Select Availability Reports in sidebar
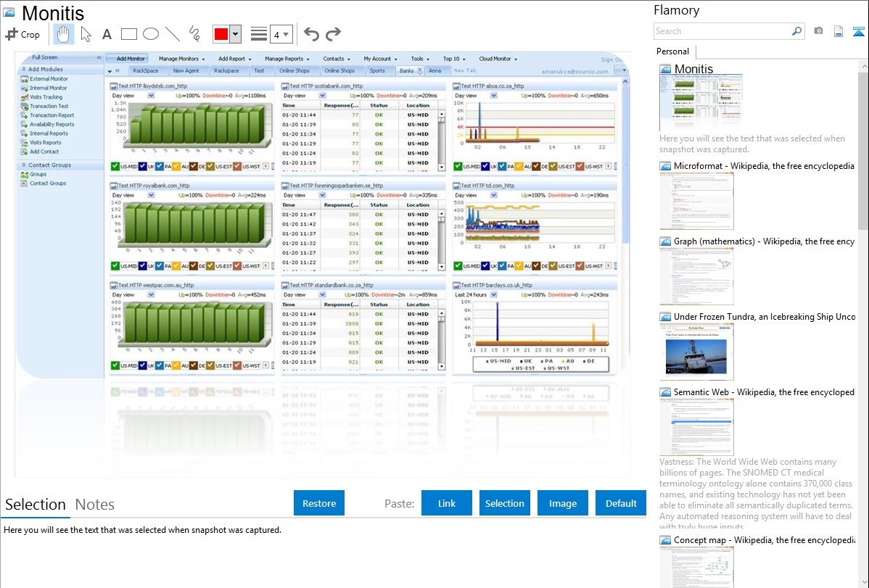The image size is (869, 588). click(x=52, y=124)
